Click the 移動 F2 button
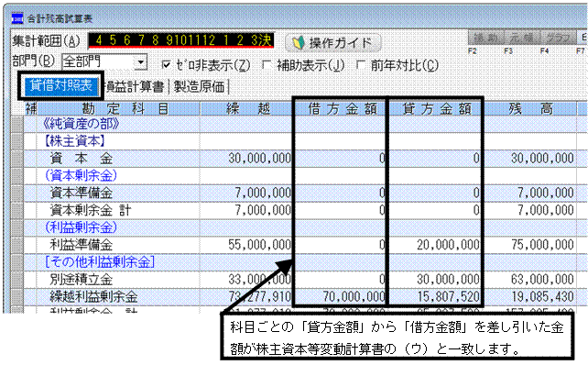Viewport: 588px width, 365px height. click(x=485, y=38)
